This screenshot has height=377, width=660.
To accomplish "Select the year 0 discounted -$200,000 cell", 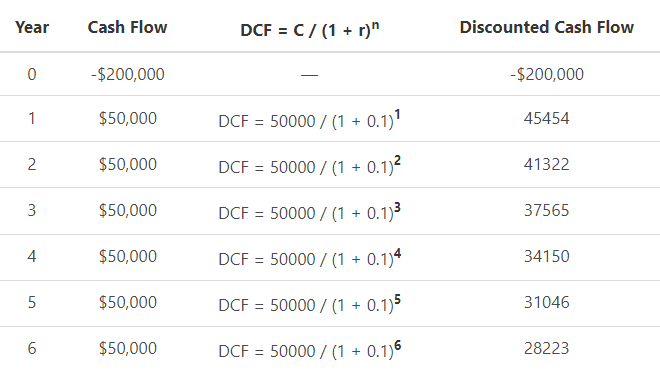I will (x=546, y=74).
